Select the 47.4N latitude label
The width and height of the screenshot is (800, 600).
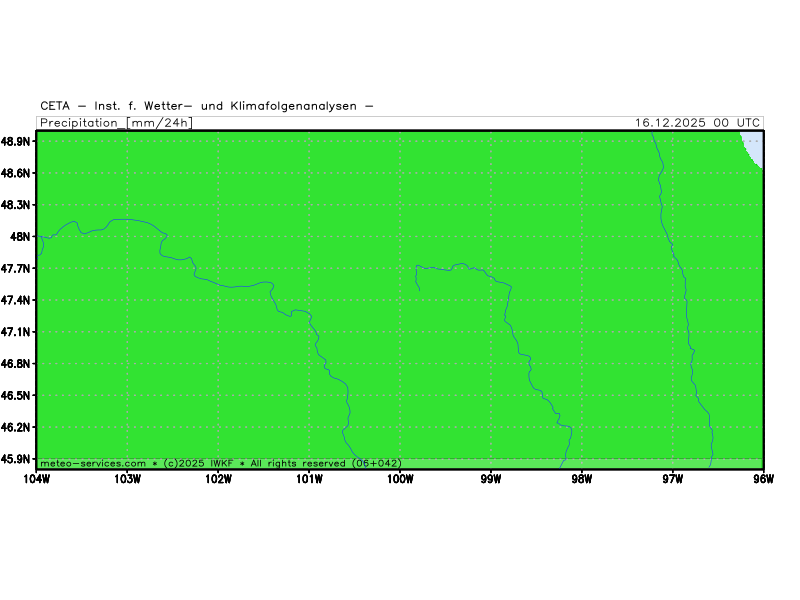(17, 300)
